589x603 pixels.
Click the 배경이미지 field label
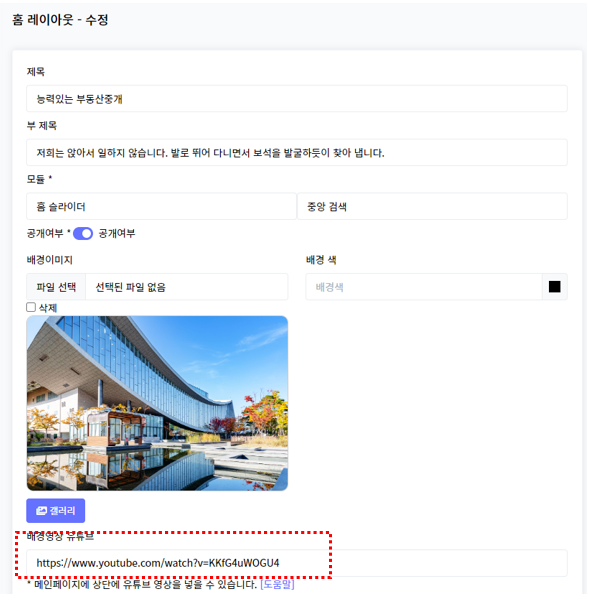[50, 260]
